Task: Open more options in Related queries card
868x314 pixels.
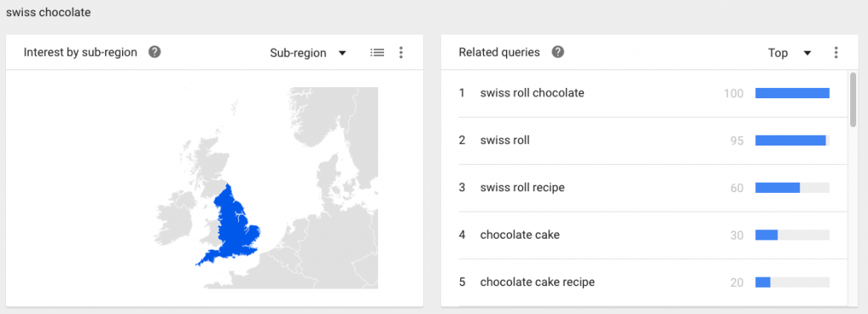Action: (836, 52)
